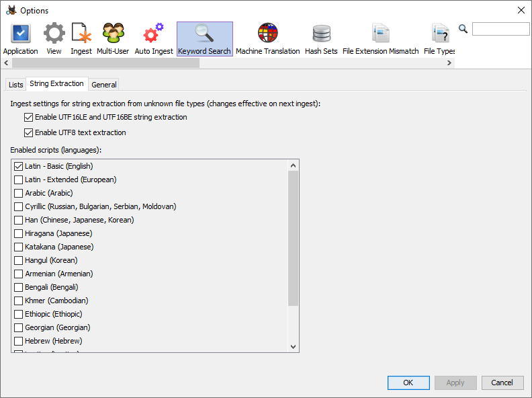Check Cyrillic (Russian, Bulgarian, Serbian, Moldovan)
Viewport: 532px width, 398px height.
pos(19,206)
